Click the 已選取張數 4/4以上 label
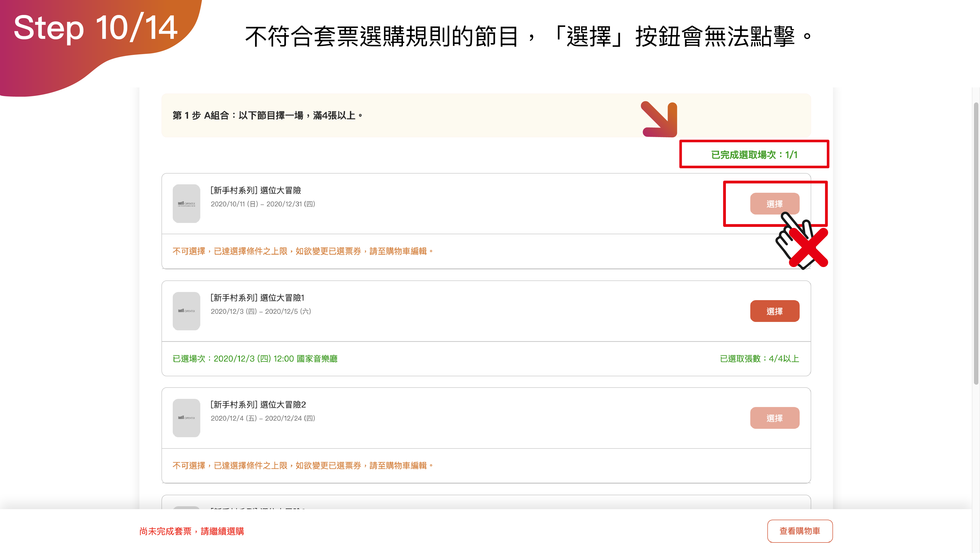 click(759, 358)
